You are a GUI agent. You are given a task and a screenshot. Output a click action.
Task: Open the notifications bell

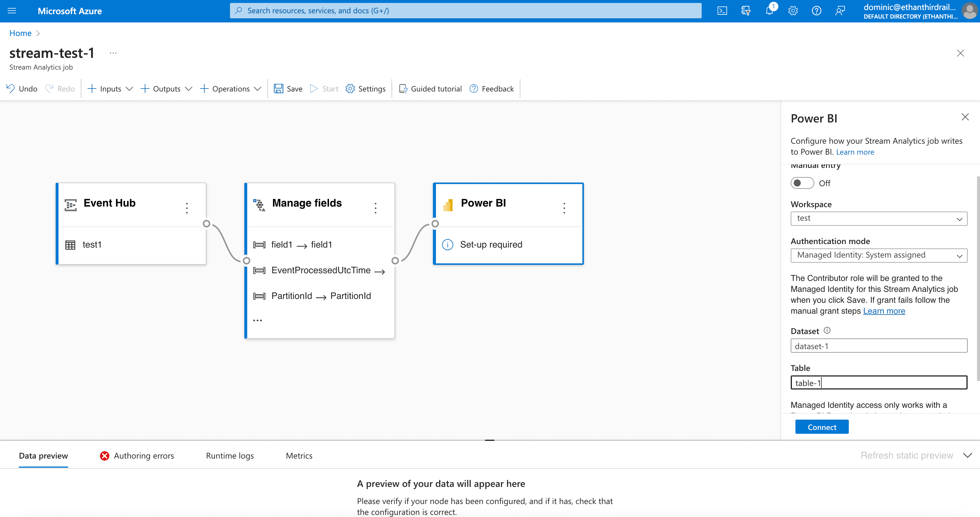click(769, 11)
